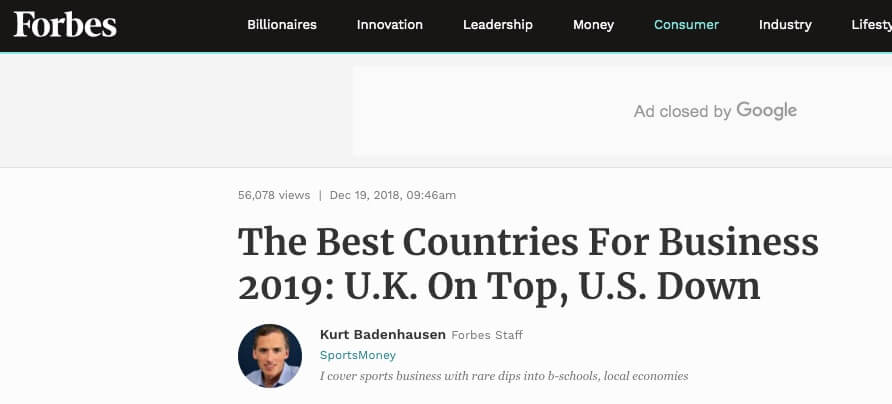Open the SportsMoney channel link
892x404 pixels.
pyautogui.click(x=357, y=356)
